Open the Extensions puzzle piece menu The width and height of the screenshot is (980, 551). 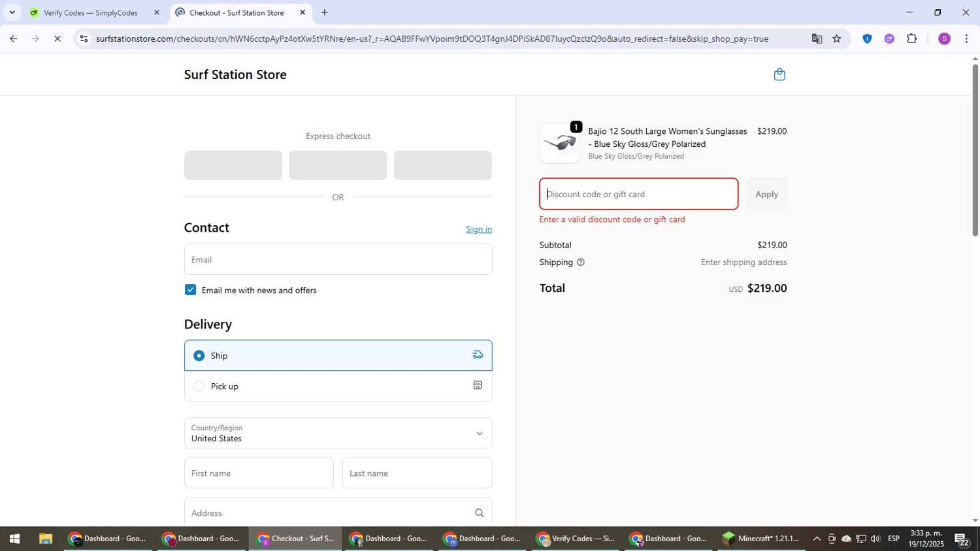pos(912,39)
